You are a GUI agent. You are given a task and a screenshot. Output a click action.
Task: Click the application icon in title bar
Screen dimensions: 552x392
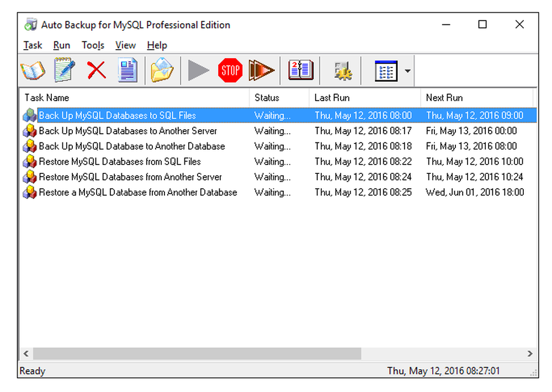(30, 25)
